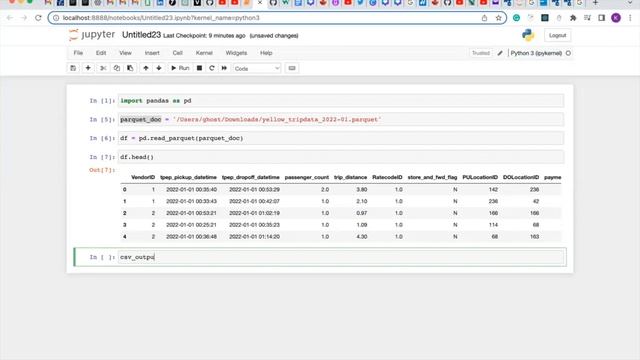640x360 pixels.
Task: Click the VendorID column header
Action: click(143, 177)
